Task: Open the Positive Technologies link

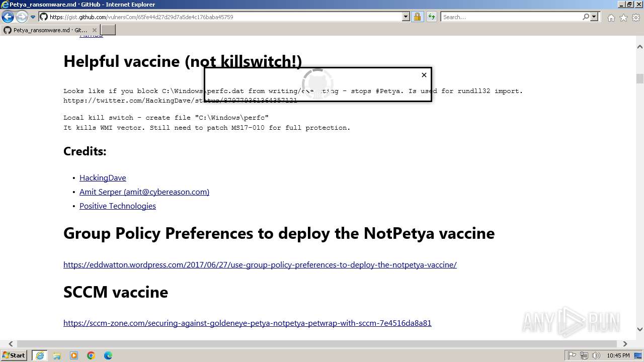Action: pos(118,206)
